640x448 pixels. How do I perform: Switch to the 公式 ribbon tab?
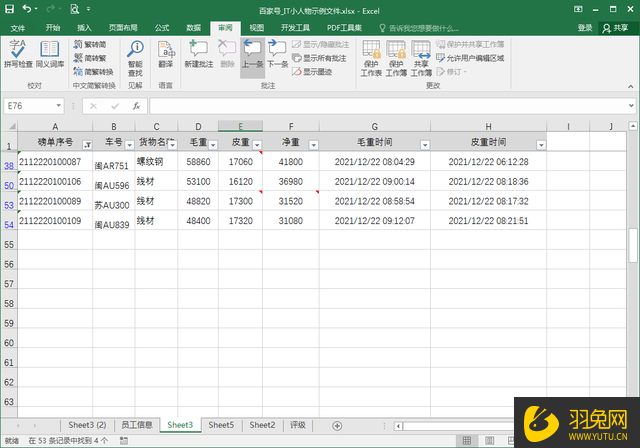click(x=162, y=28)
